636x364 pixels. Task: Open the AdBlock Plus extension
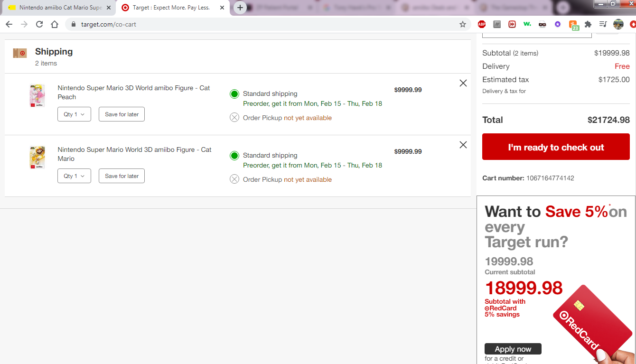point(482,24)
